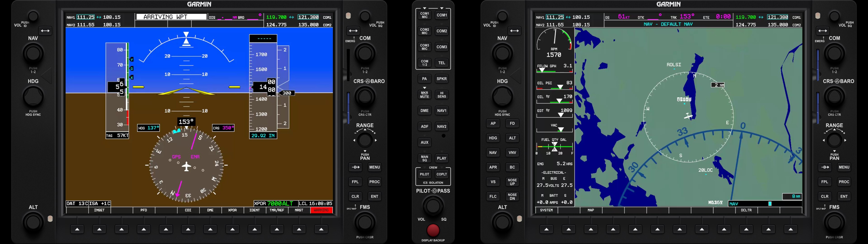
Task: Click the NOSE UP button
Action: tap(512, 182)
